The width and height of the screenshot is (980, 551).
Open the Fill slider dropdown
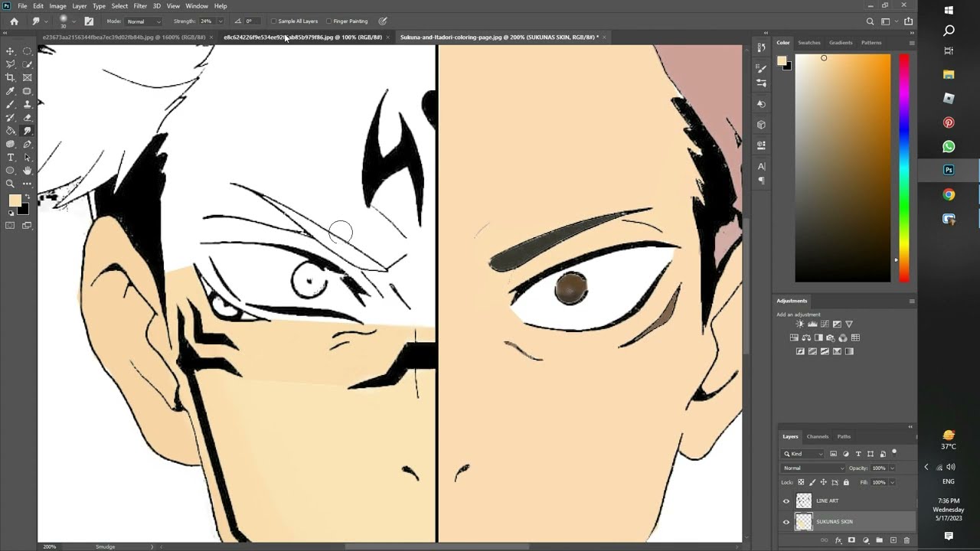click(892, 483)
